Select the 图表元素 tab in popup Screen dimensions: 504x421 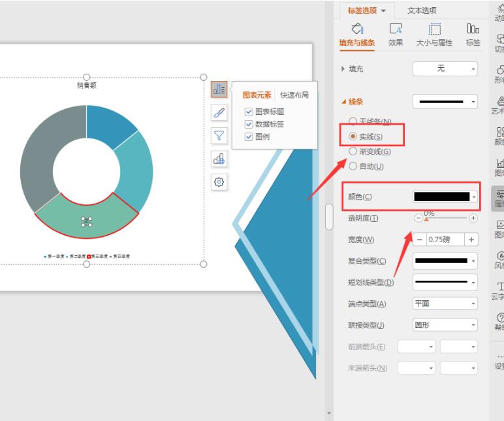pyautogui.click(x=257, y=95)
